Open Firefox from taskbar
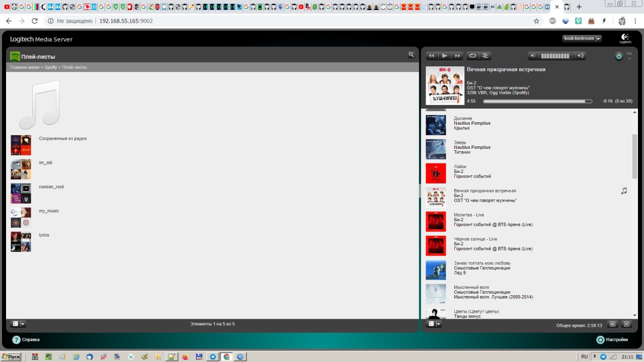644x362 pixels. (x=185, y=356)
